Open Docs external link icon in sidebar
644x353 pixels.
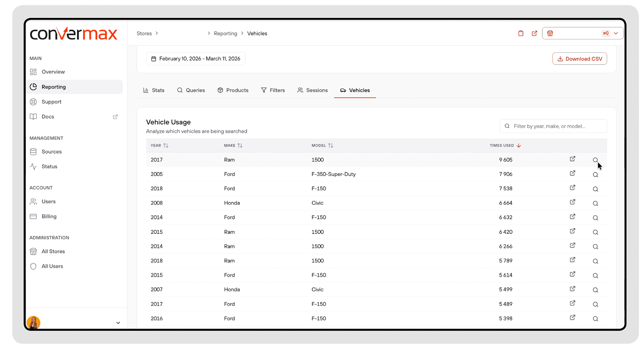pos(115,117)
